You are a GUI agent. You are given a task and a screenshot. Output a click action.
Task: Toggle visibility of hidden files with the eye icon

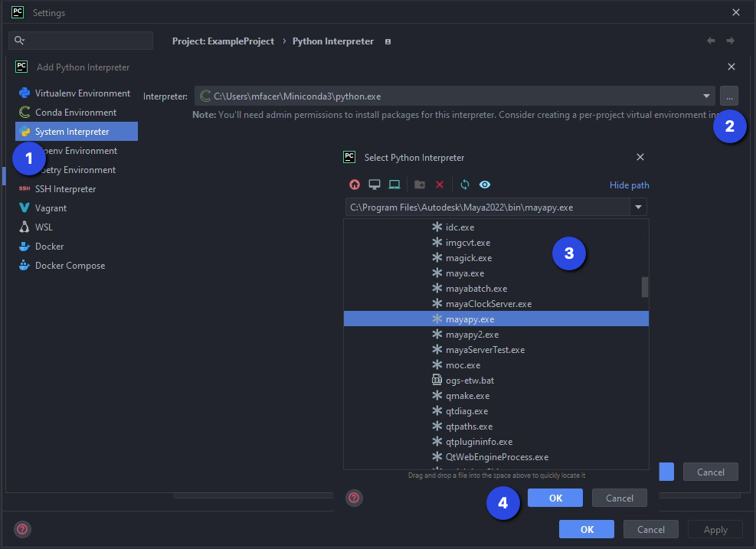coord(484,184)
